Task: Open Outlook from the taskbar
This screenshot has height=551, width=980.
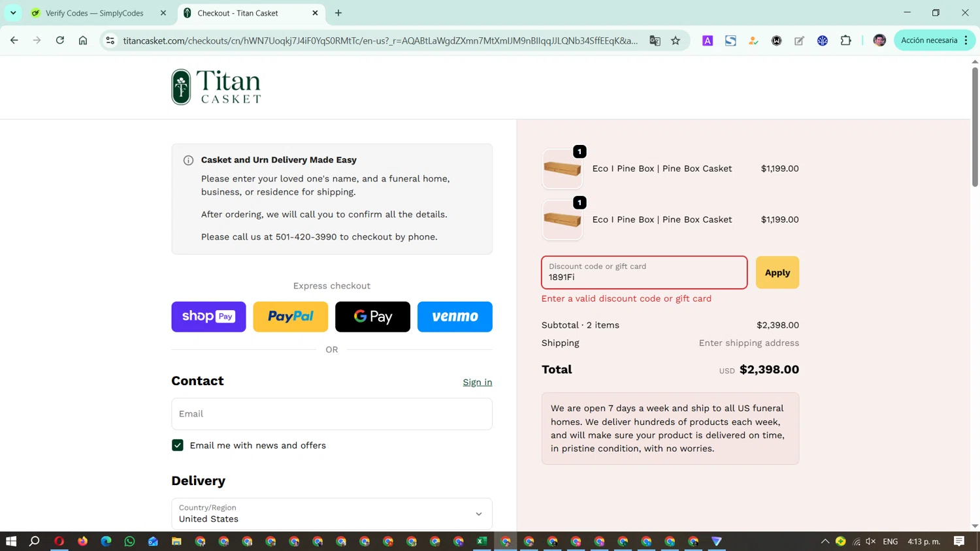Action: [x=153, y=541]
